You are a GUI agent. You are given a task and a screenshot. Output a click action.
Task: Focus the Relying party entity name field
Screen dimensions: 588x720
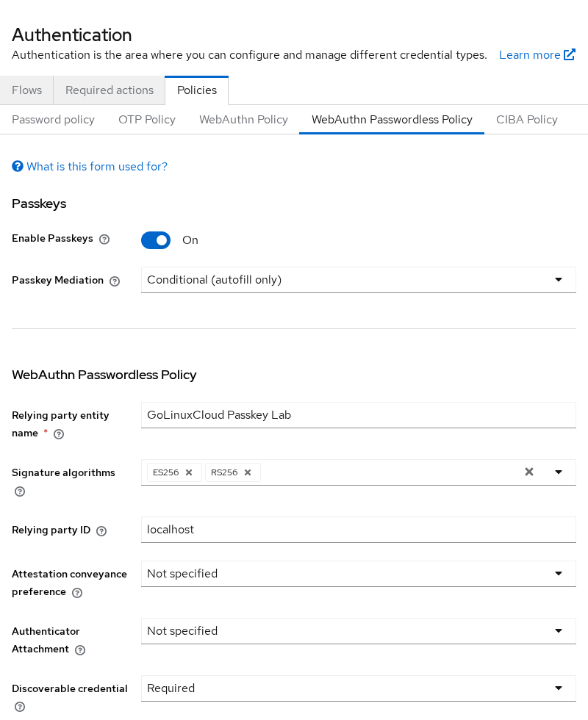pyautogui.click(x=359, y=415)
